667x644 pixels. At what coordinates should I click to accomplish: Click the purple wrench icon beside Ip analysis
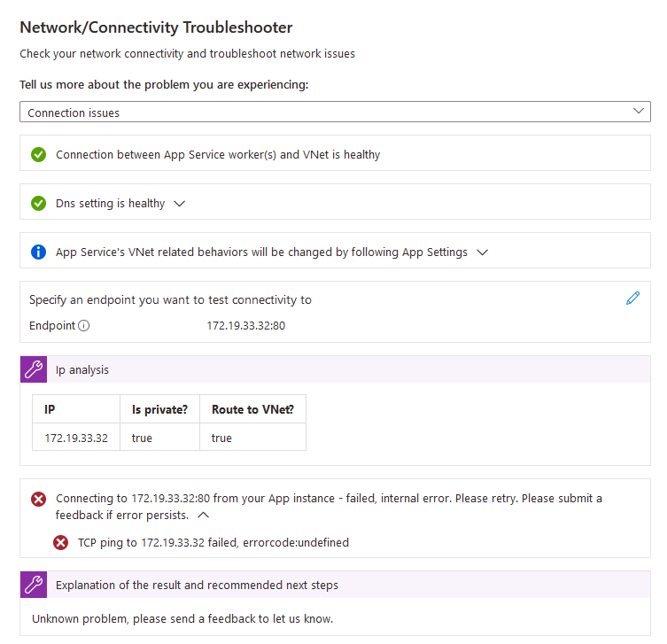(34, 369)
